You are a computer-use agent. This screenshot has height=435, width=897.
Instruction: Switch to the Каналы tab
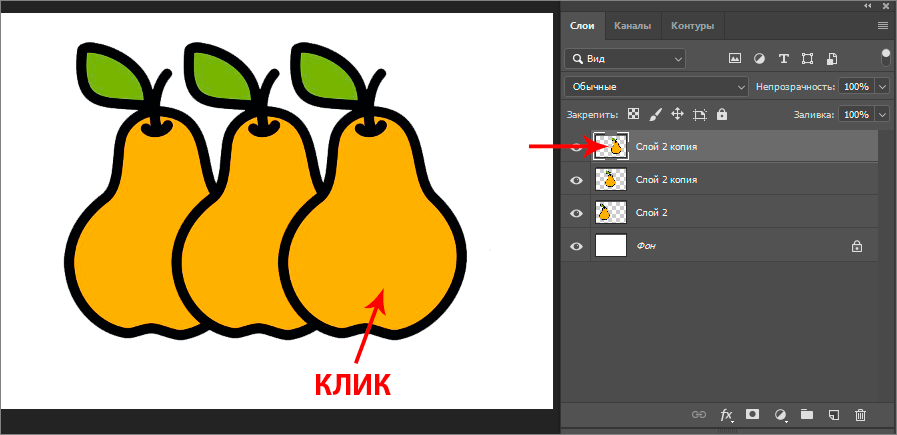(632, 25)
